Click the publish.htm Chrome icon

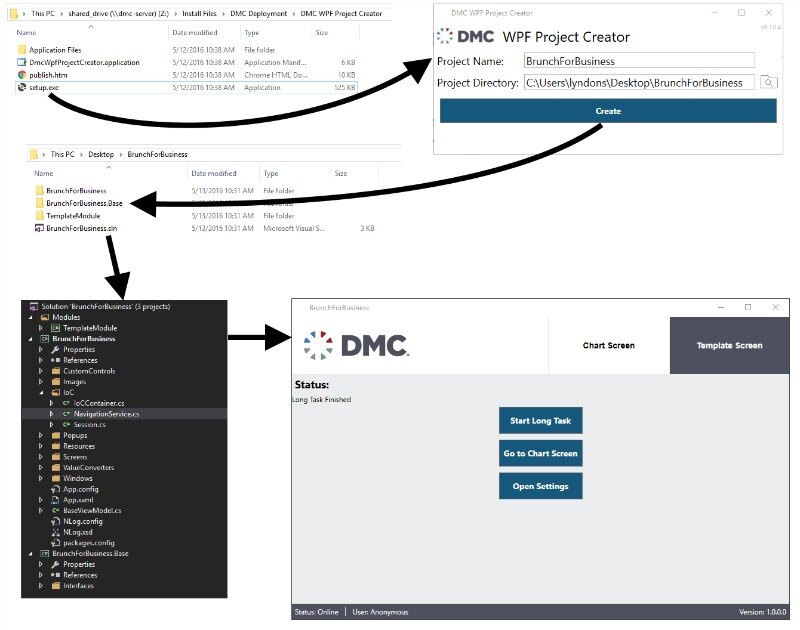click(22, 75)
